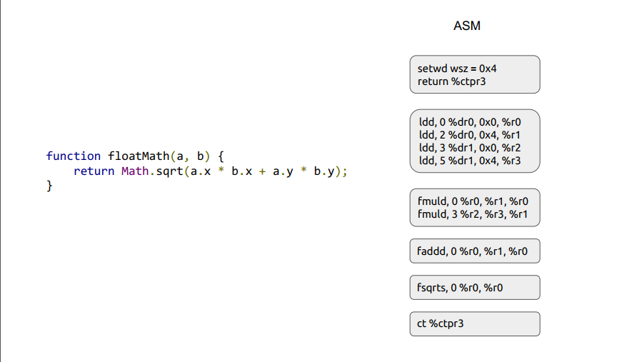Click the 'fmuld, 3 %r2, %r3, %r1' instruction
The height and width of the screenshot is (362, 644).
point(473,213)
